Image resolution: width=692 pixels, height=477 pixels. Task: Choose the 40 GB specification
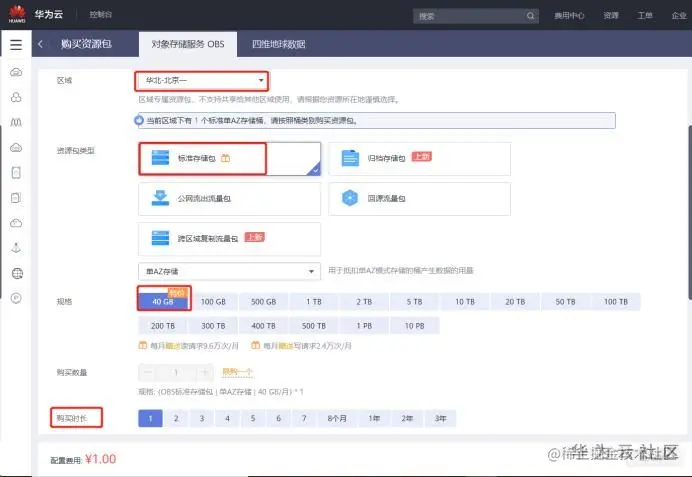pos(163,301)
